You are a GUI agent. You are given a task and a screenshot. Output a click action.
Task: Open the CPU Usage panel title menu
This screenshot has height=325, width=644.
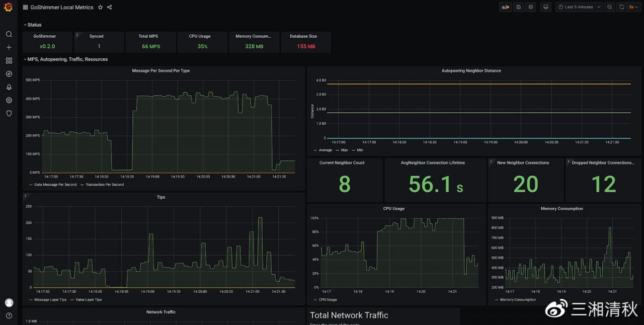(394, 208)
